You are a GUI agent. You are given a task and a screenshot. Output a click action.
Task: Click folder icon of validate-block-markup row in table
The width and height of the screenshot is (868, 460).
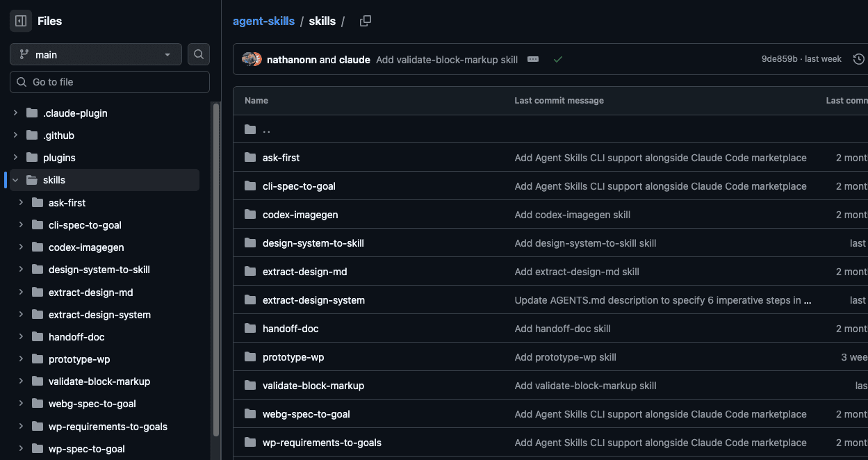[250, 386]
